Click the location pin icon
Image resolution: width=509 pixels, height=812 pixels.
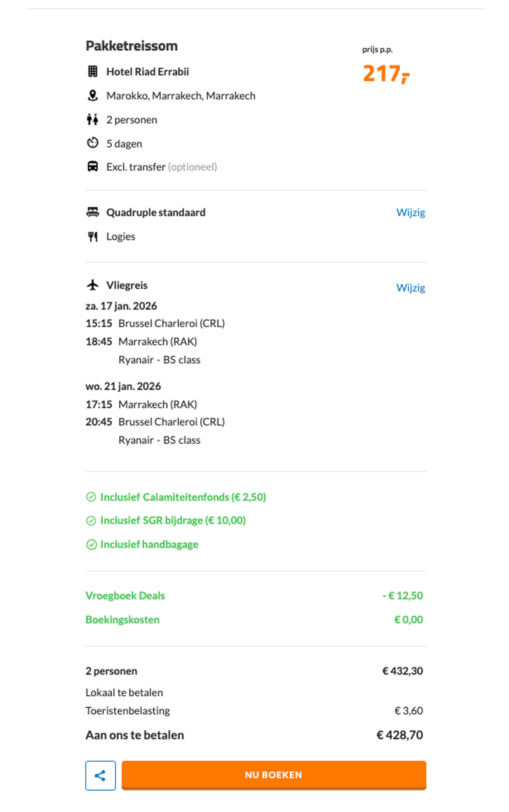point(93,96)
